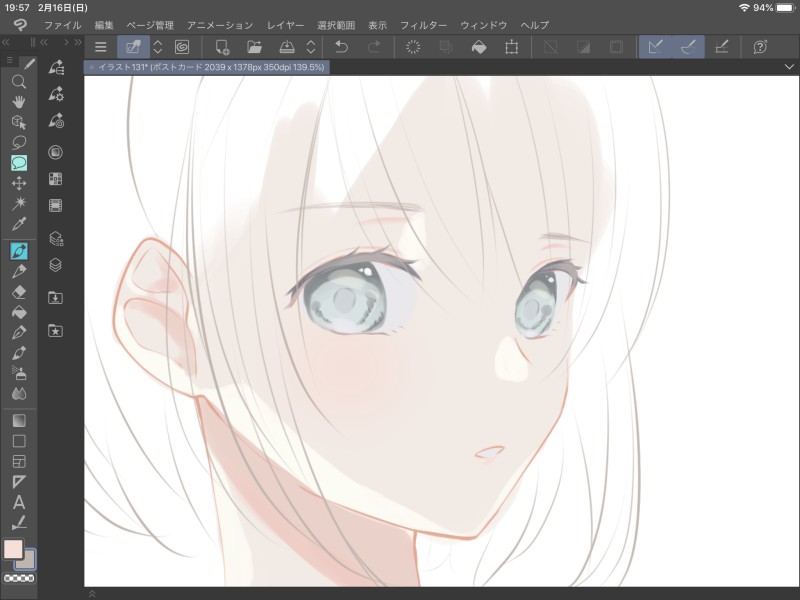Select the highlighted Balloon tool

tap(19, 163)
